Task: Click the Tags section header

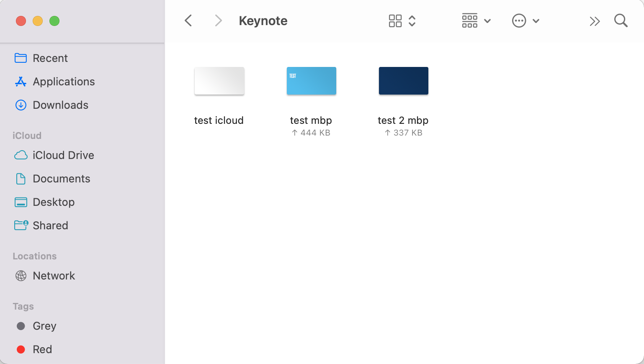Action: pyautogui.click(x=23, y=306)
